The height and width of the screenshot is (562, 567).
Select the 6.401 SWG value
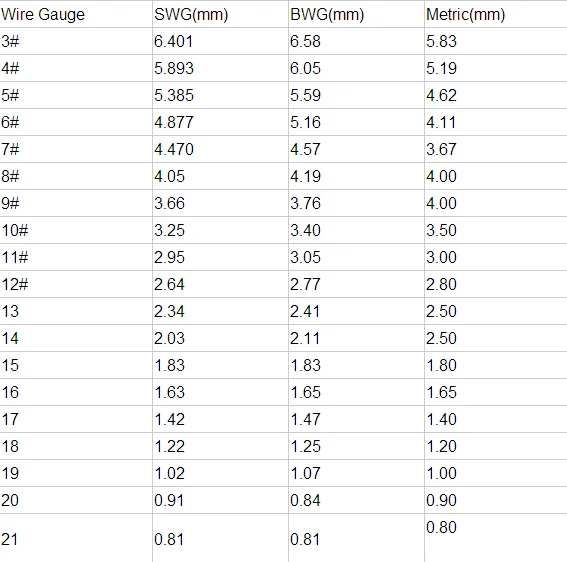tap(174, 41)
